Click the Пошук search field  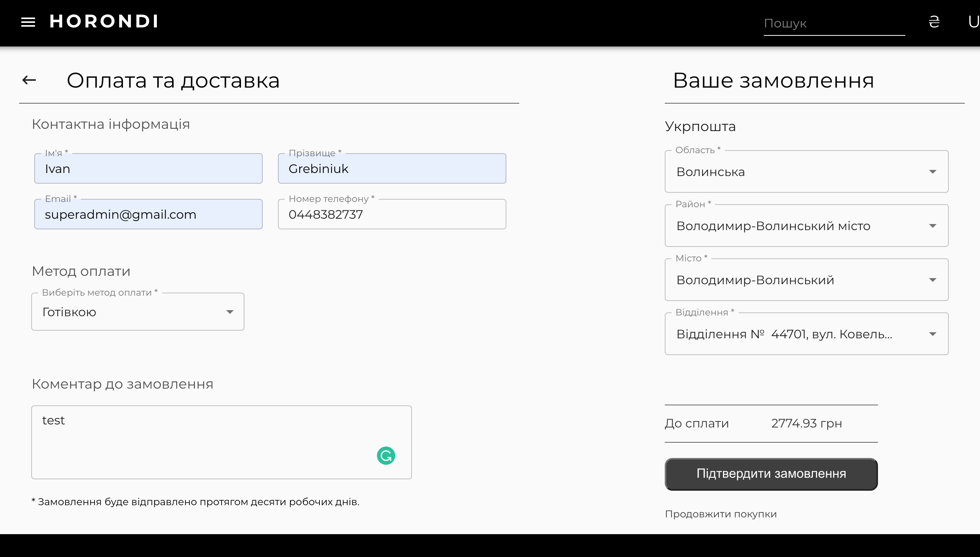(x=834, y=23)
